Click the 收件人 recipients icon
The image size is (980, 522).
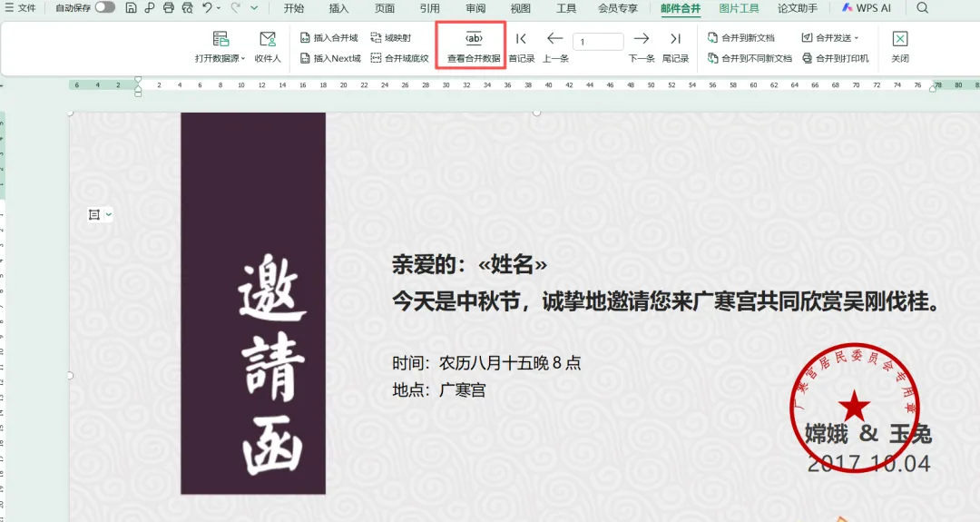(268, 47)
